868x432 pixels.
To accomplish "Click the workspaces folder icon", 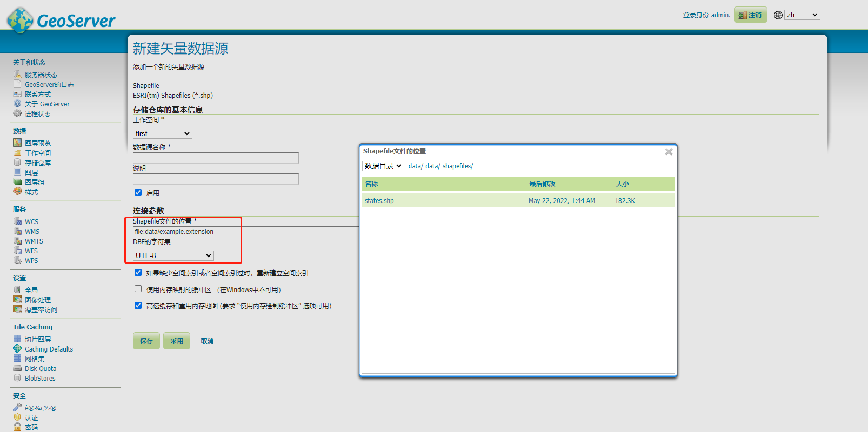I will coord(17,153).
